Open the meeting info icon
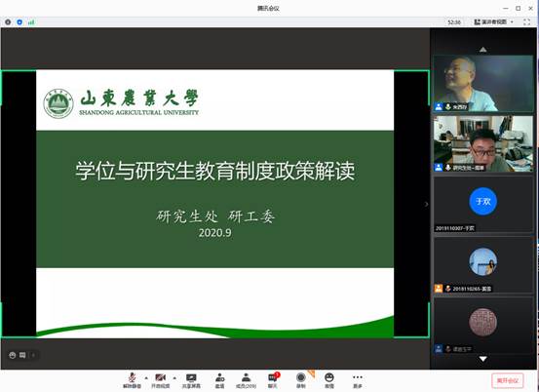The image size is (539, 392). 8,22
